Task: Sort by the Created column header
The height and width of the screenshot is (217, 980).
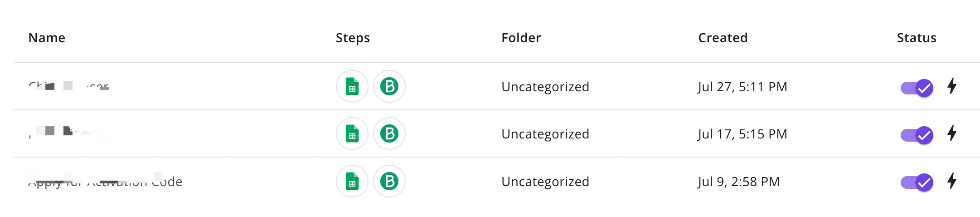Action: pyautogui.click(x=723, y=38)
